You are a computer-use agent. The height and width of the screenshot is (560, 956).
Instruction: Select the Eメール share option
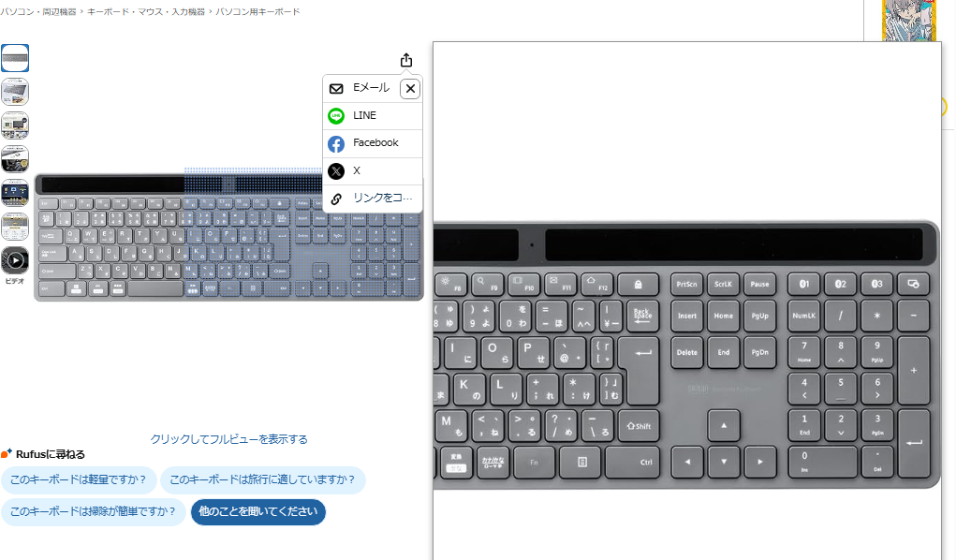pyautogui.click(x=371, y=88)
